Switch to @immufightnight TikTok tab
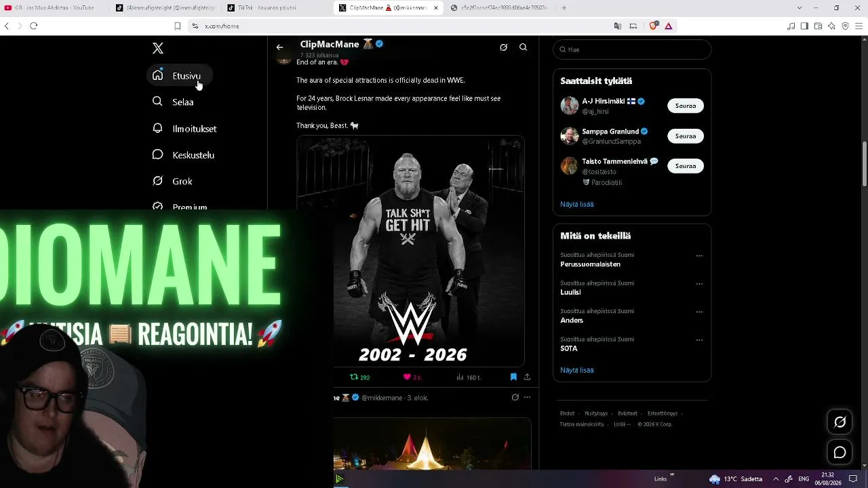This screenshot has width=868, height=488. pyautogui.click(x=165, y=8)
